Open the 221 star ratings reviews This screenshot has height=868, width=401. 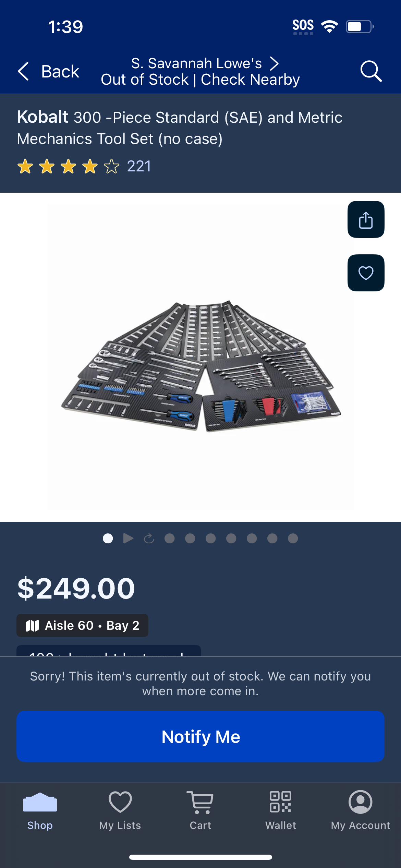click(x=84, y=166)
